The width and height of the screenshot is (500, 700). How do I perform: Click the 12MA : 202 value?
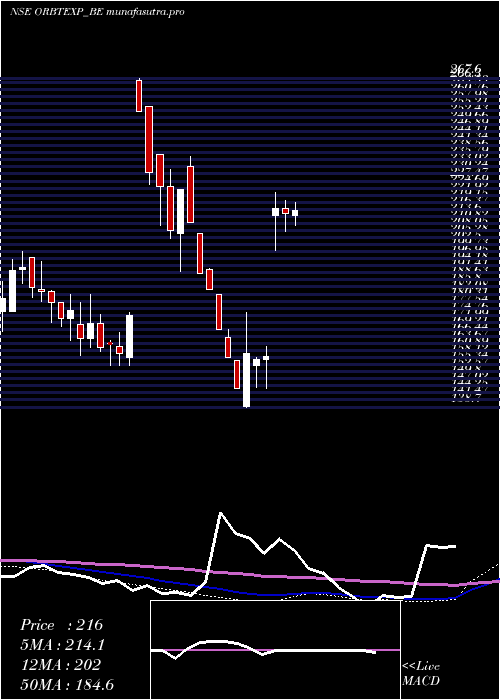[x=62, y=665]
